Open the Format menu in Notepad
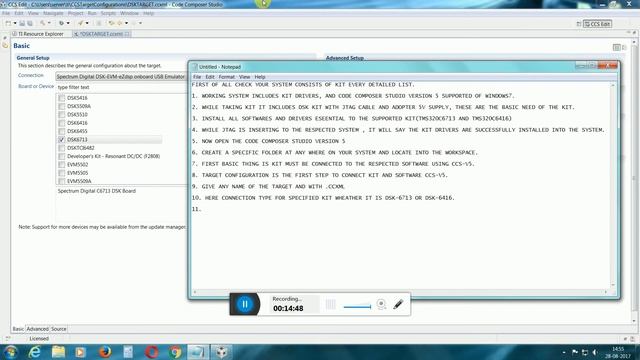 [x=227, y=77]
